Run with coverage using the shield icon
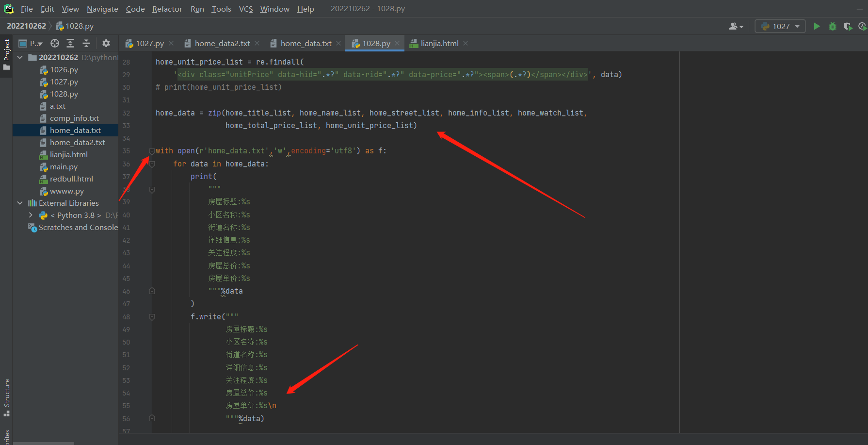Image resolution: width=868 pixels, height=445 pixels. point(848,26)
